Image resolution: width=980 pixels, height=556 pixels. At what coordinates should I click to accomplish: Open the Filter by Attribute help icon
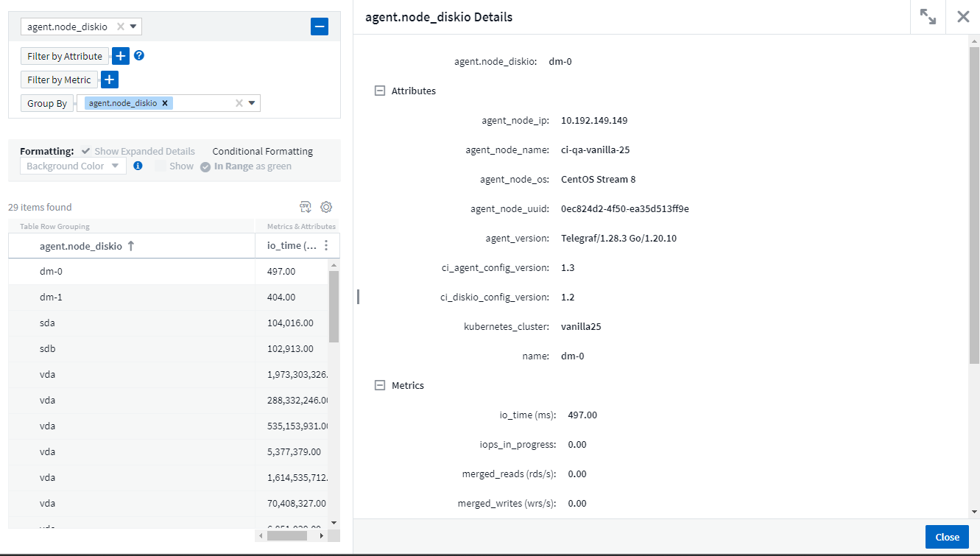(x=139, y=55)
